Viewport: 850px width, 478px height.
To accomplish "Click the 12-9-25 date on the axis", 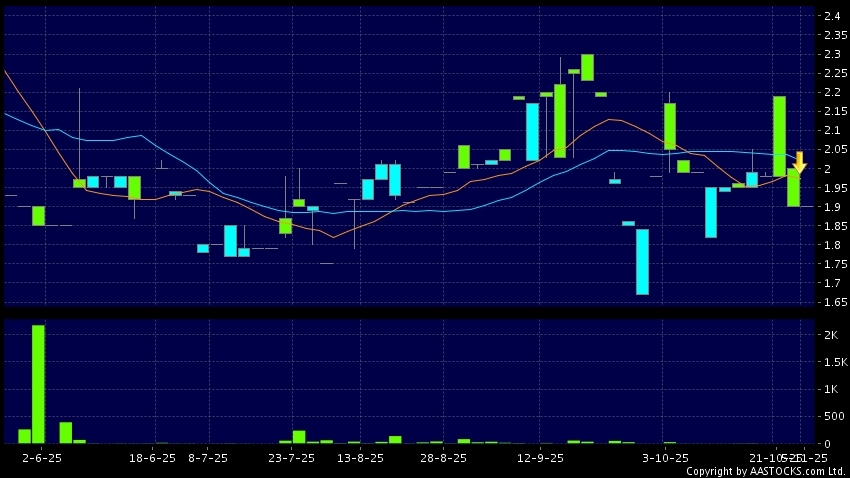I will (539, 457).
